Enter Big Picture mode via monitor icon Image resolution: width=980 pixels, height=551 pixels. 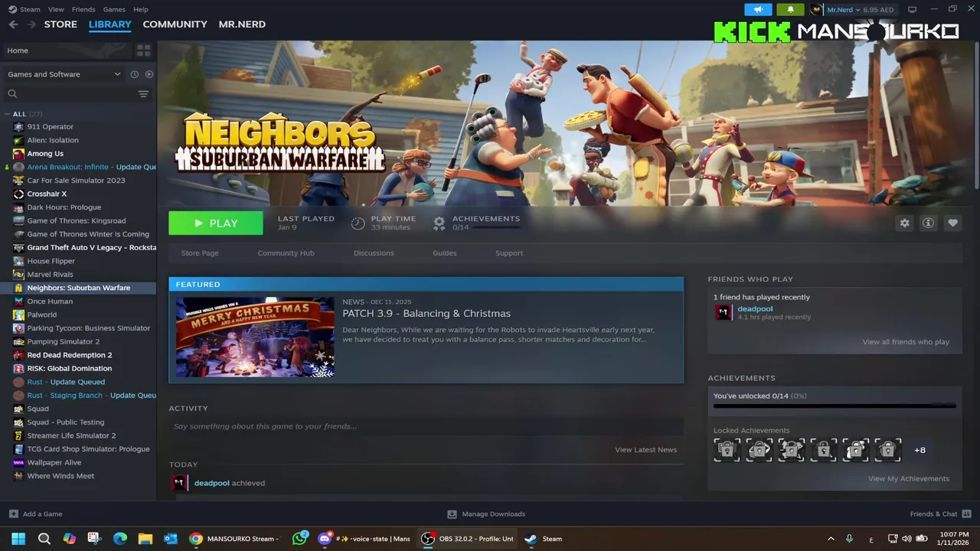coord(912,9)
